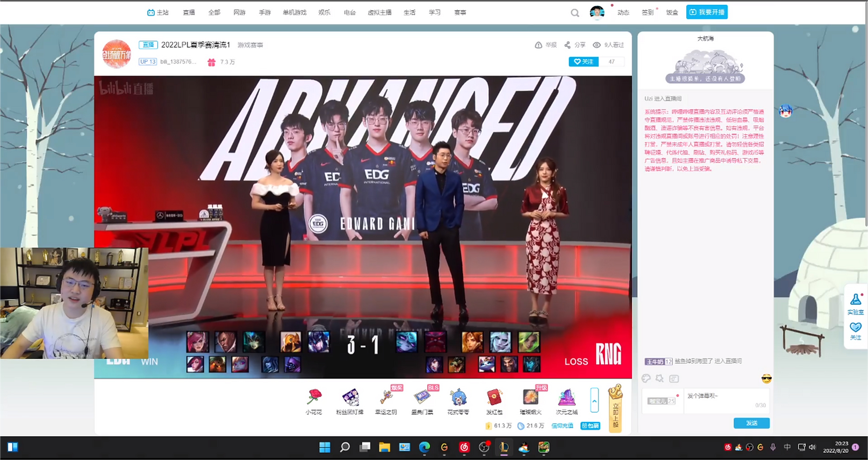Choose the 次元之城 gift icon
Screen dimensions: 868x460
(x=567, y=397)
